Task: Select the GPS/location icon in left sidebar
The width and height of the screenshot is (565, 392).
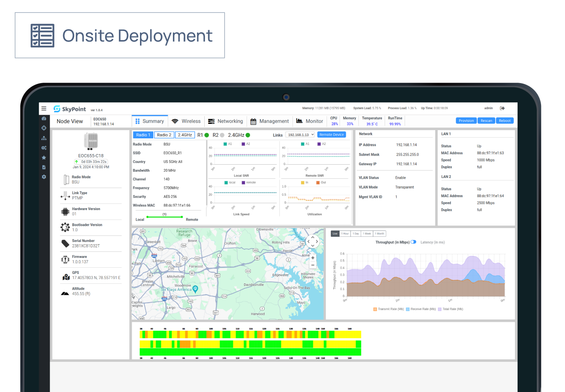Action: [x=44, y=128]
